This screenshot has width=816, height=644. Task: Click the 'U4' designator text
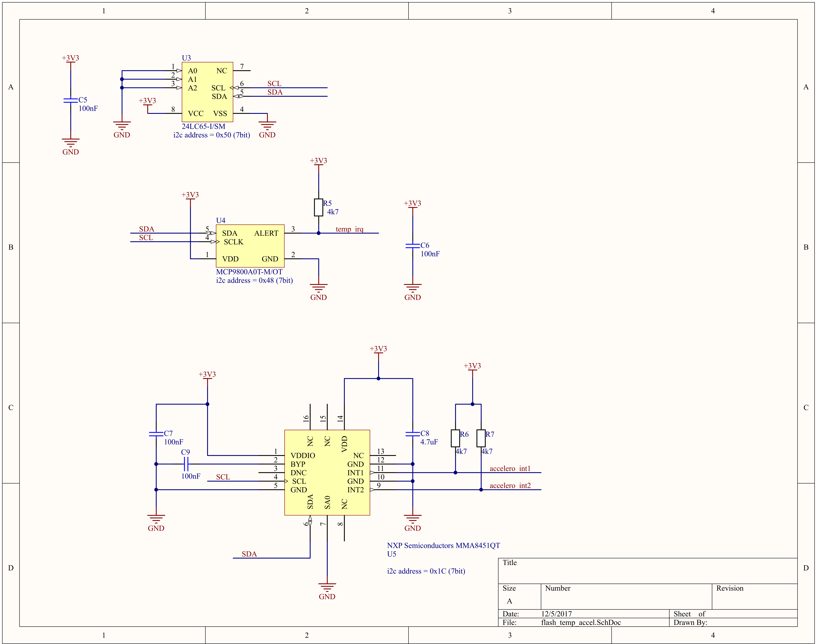[x=220, y=220]
